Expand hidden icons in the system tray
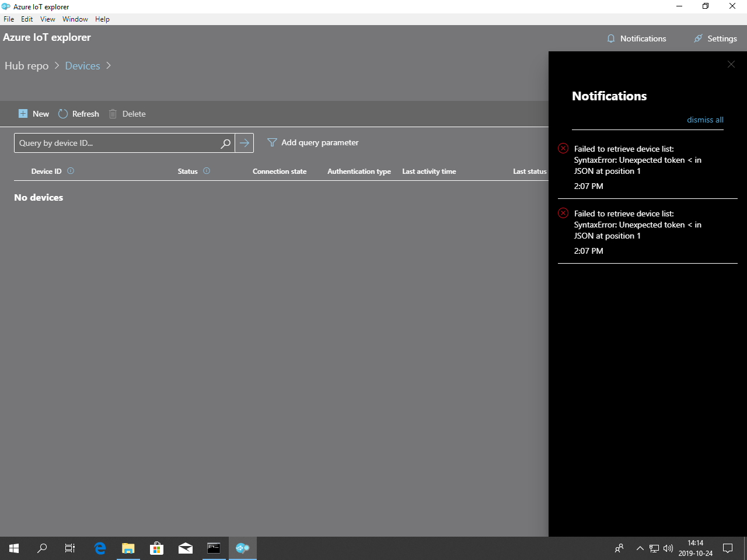The height and width of the screenshot is (560, 747). [x=640, y=548]
